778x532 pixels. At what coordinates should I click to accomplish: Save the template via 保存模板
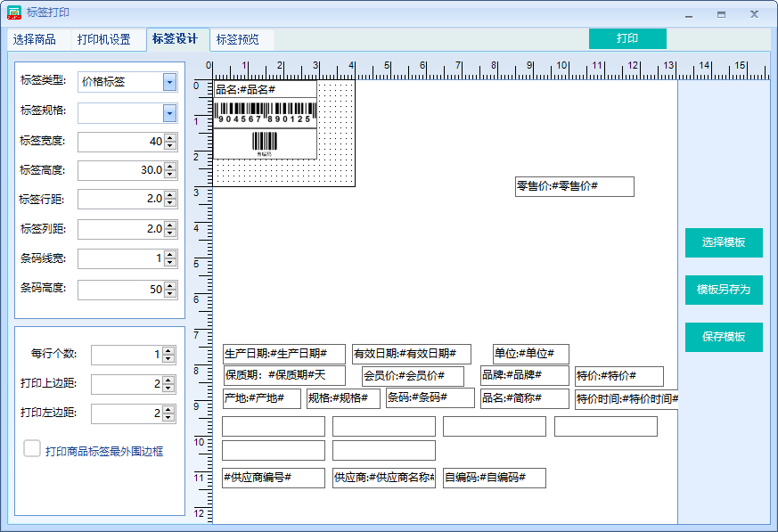click(x=723, y=338)
